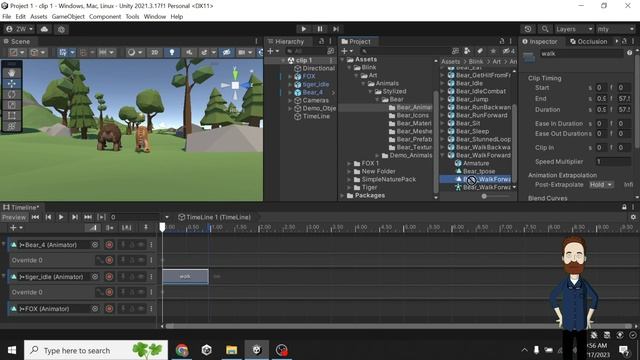Screen dimensions: 640x360
Task: Toggle scene audio button
Action: pos(189,52)
